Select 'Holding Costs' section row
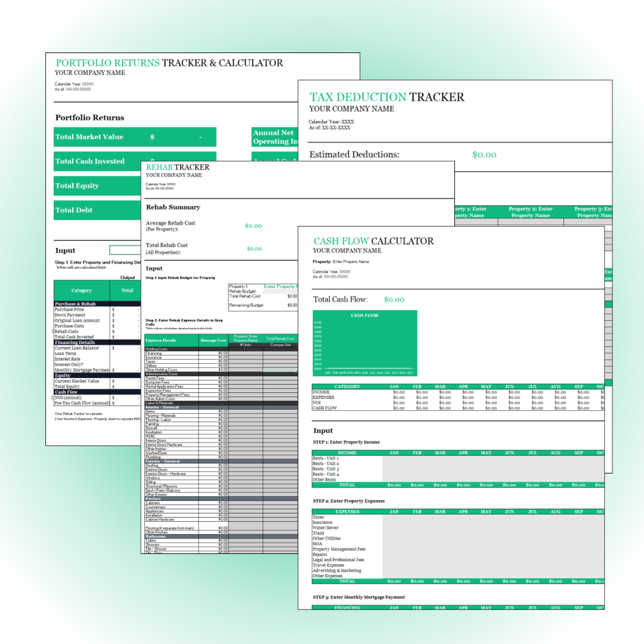This screenshot has height=644, width=644. [x=221, y=349]
